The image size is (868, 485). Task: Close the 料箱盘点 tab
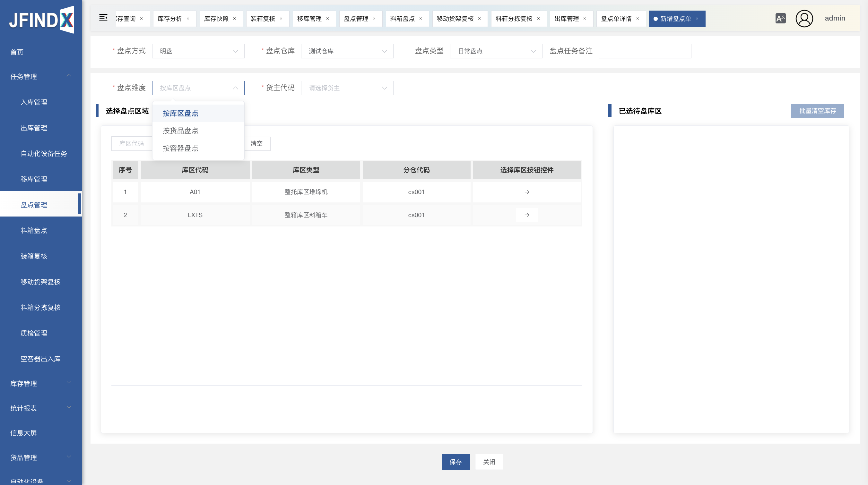(x=421, y=19)
